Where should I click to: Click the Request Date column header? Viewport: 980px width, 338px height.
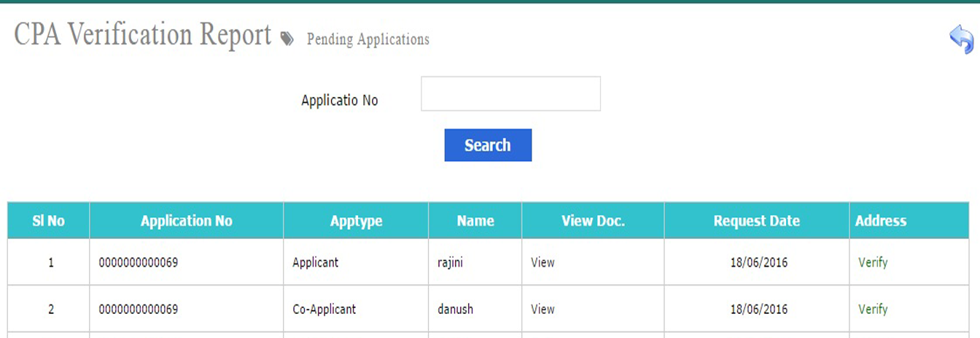pos(756,221)
